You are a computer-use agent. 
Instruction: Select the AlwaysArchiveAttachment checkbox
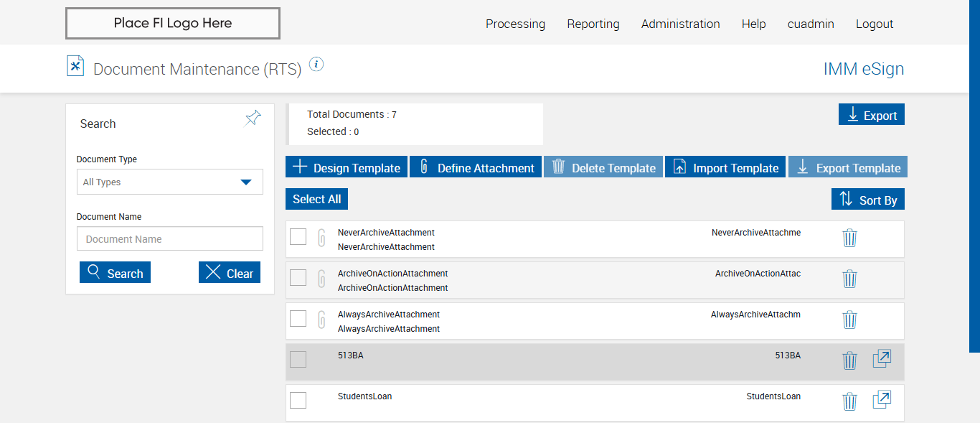tap(298, 318)
